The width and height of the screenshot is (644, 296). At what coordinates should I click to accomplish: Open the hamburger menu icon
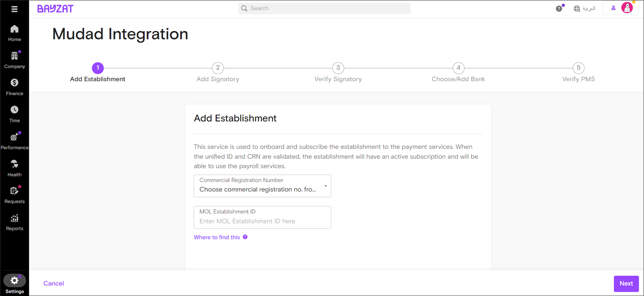click(x=14, y=9)
